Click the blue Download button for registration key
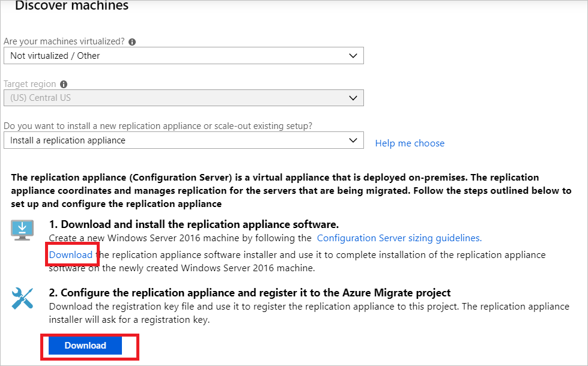Image resolution: width=588 pixels, height=366 pixels. [85, 346]
